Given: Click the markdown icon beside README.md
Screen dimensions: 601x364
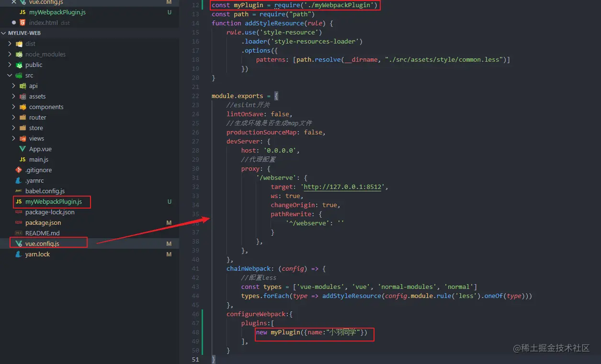Looking at the screenshot, I should coord(19,233).
